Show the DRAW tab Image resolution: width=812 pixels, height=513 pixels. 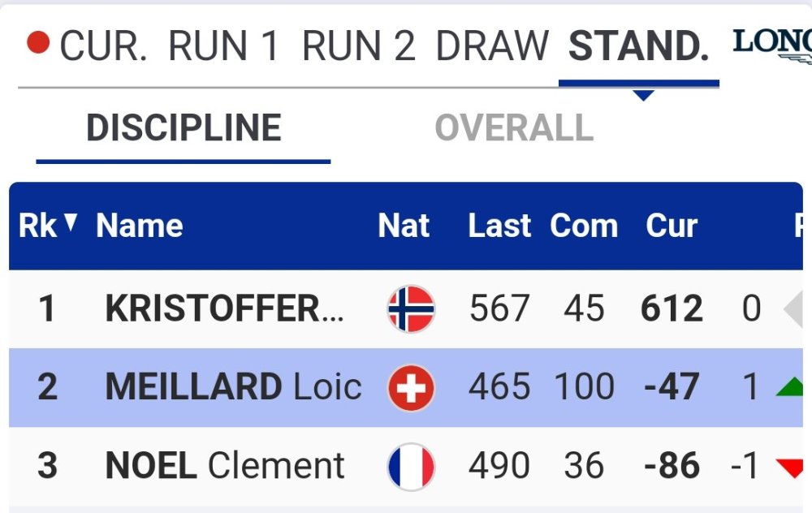click(x=492, y=46)
